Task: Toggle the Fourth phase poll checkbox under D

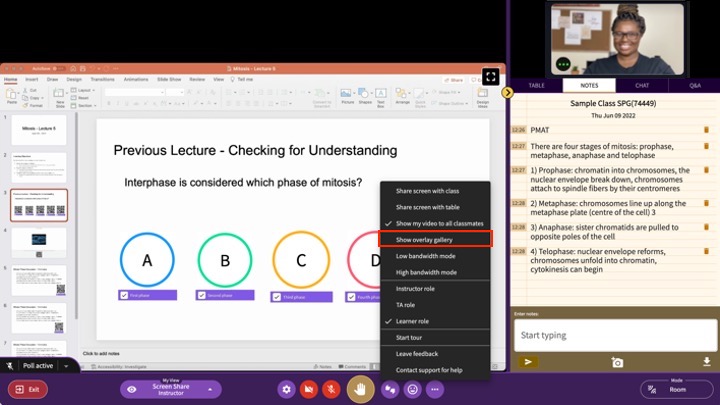Action: 351,297
